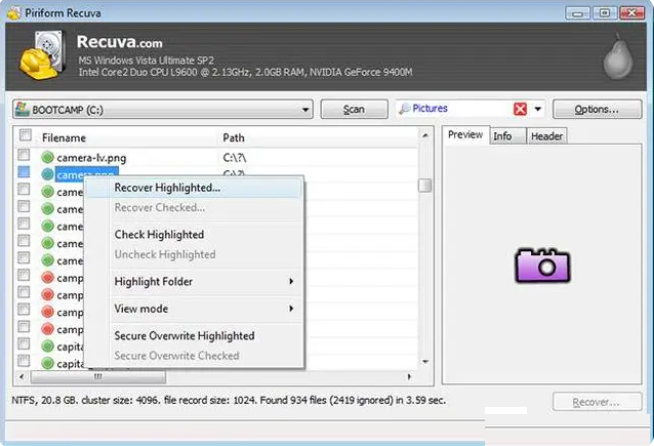
Task: Minimize the Piriform Recuva window
Action: [578, 13]
